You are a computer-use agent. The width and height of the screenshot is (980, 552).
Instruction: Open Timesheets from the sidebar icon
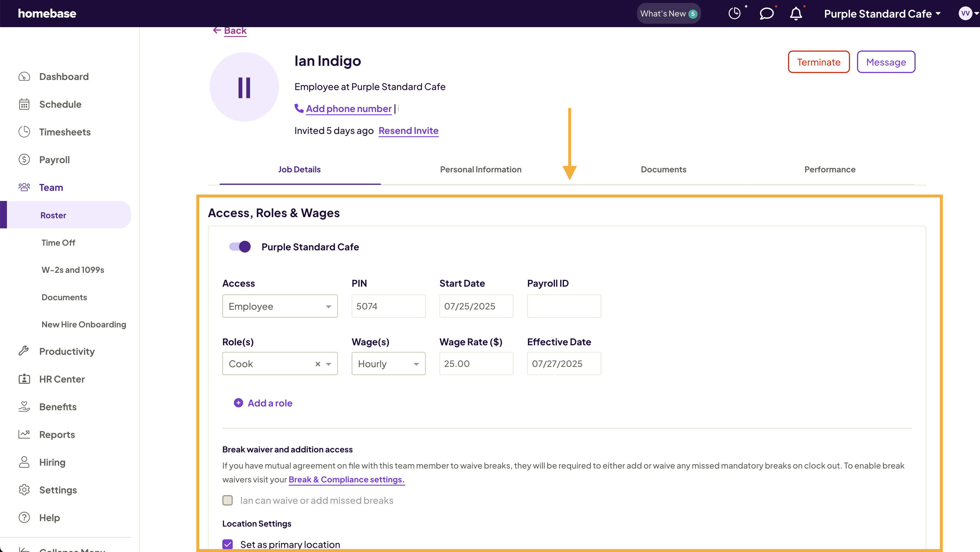[x=24, y=132]
